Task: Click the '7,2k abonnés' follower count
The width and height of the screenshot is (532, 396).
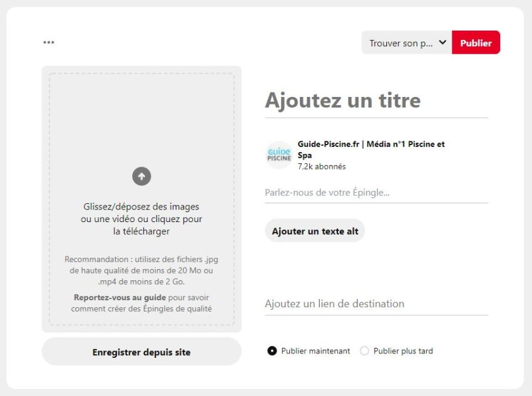Action: coord(322,166)
